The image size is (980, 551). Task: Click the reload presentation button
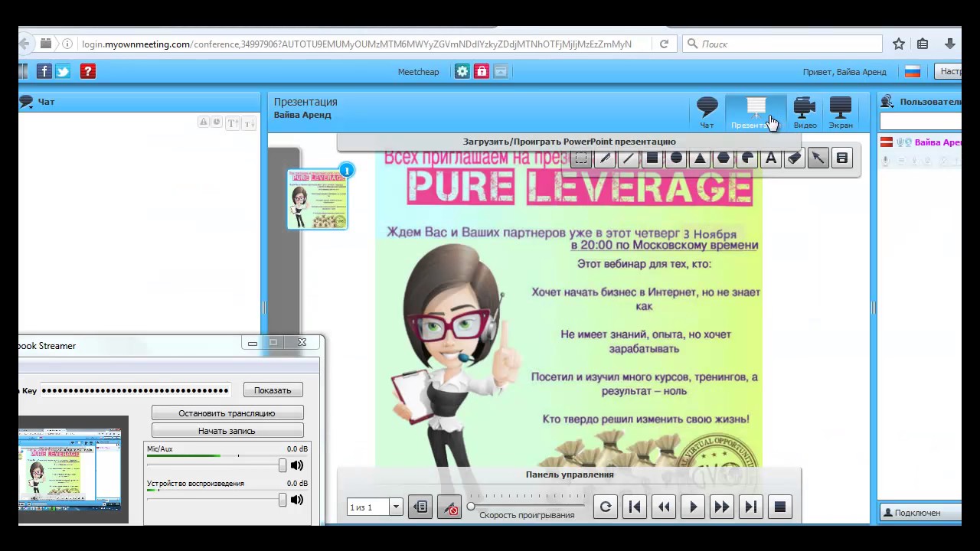[606, 507]
